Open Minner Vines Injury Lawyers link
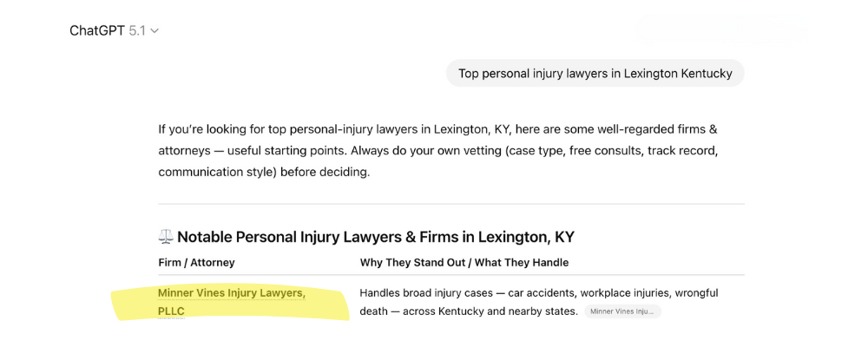Screen dimensions: 868x347 click(231, 293)
